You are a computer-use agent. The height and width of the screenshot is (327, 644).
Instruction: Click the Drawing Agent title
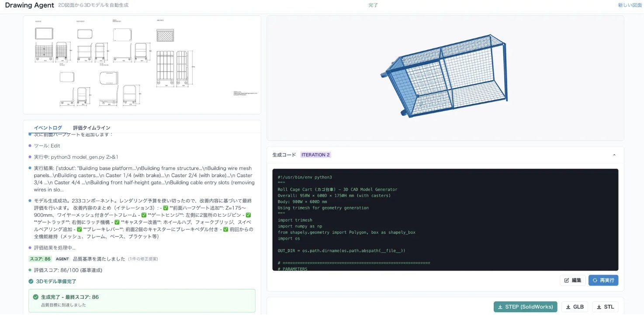[30, 5]
